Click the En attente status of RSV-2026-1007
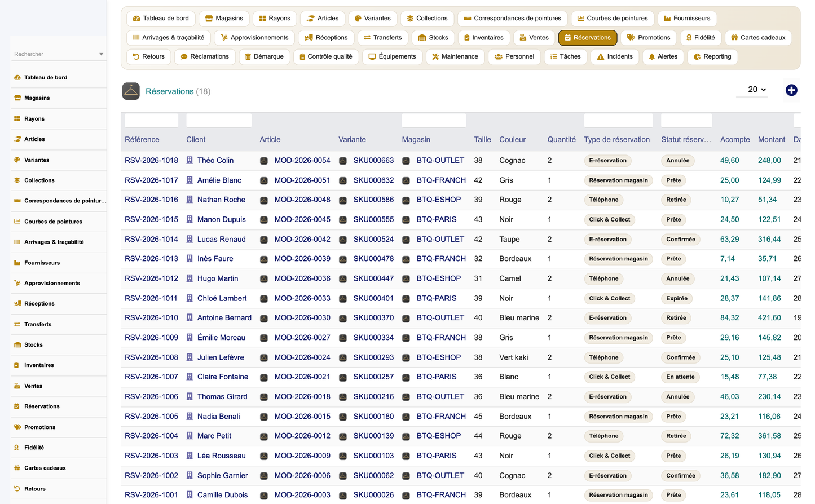 (680, 377)
